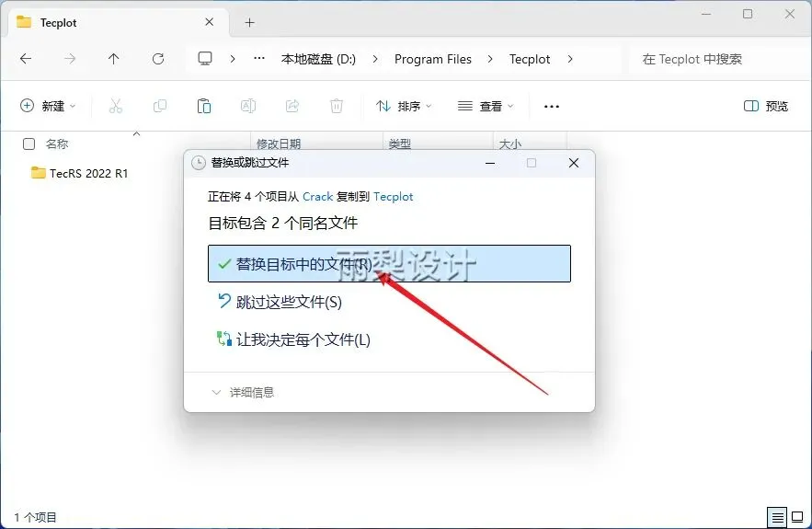Click the Share toolbar icon
The height and width of the screenshot is (529, 812).
tap(292, 106)
